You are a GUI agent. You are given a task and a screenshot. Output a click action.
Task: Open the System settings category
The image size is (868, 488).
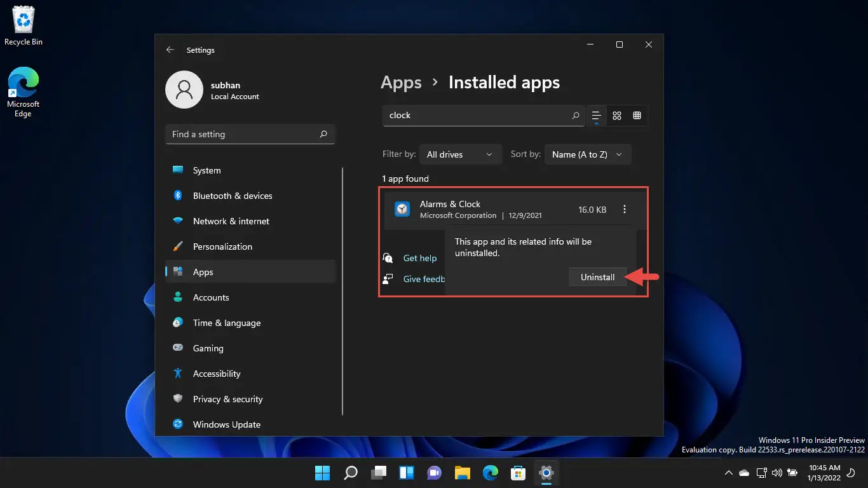[x=250, y=170]
